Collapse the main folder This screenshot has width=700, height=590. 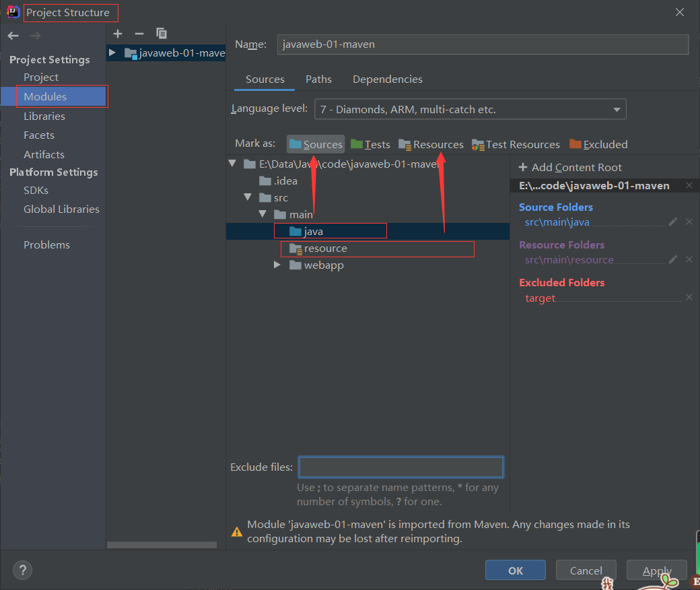click(x=262, y=214)
